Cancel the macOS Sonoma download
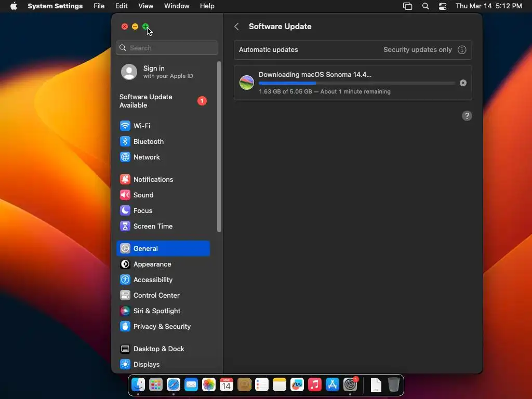This screenshot has width=532, height=399. click(x=463, y=83)
